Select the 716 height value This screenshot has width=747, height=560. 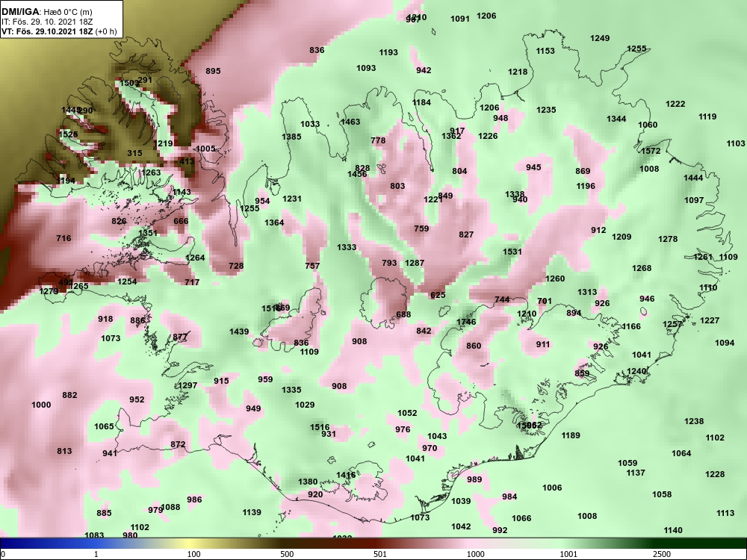(63, 239)
